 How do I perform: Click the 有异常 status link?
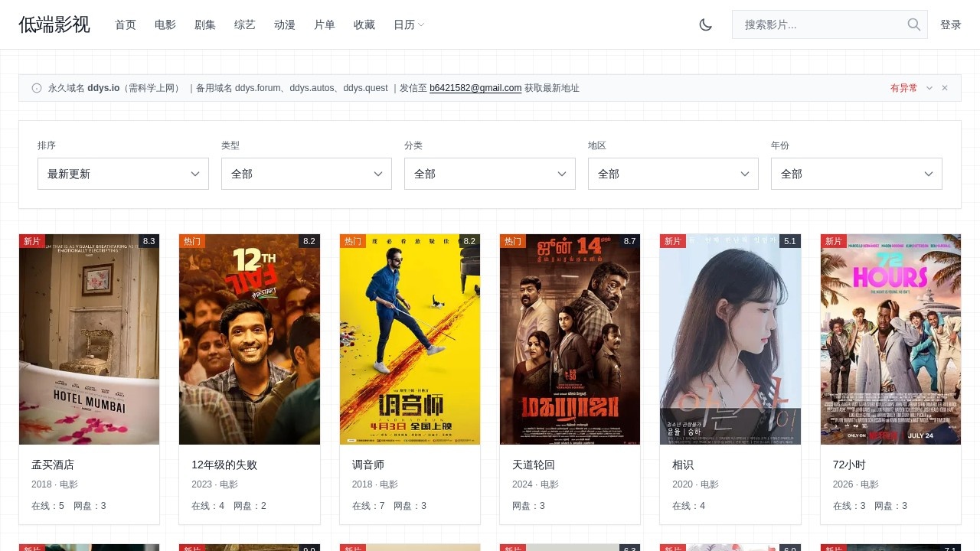point(903,88)
